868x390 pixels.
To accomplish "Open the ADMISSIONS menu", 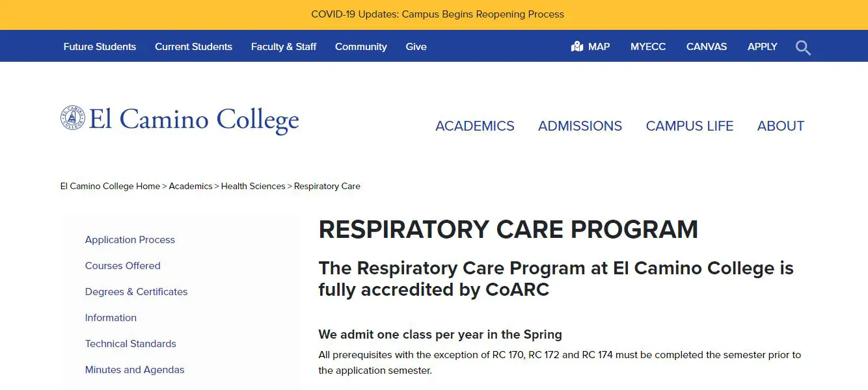I will [x=579, y=126].
